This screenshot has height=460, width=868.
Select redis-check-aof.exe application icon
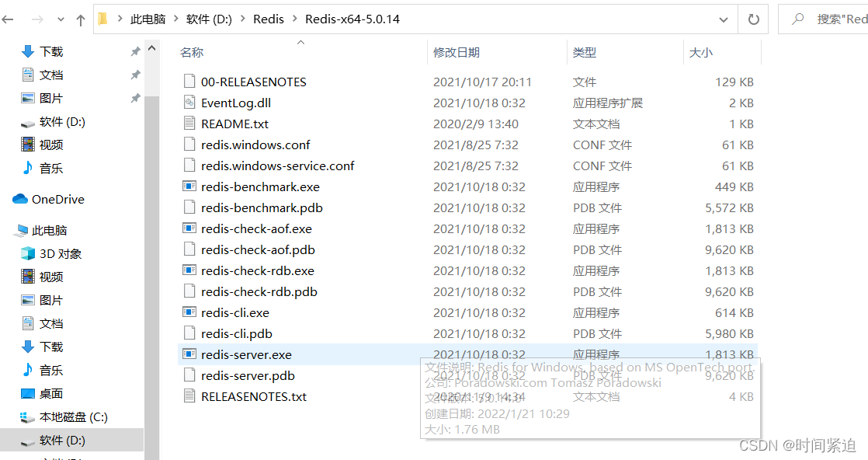tap(189, 228)
